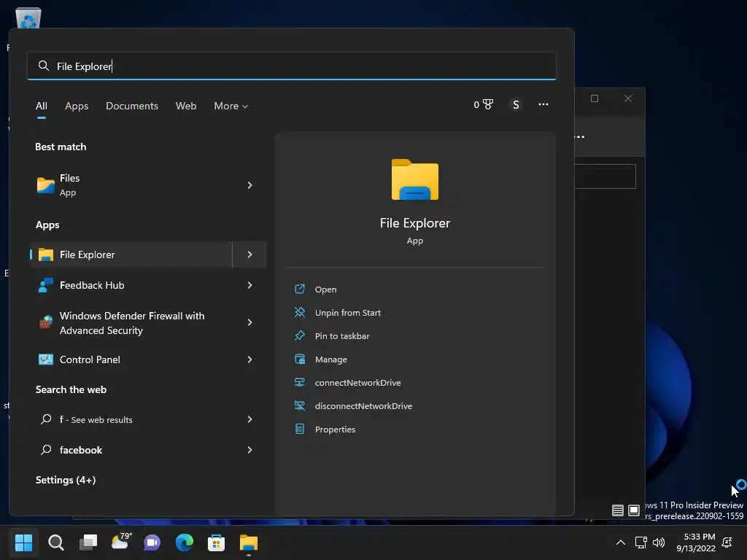The image size is (747, 560).
Task: Switch background window to large thumbnails view
Action: click(x=634, y=510)
